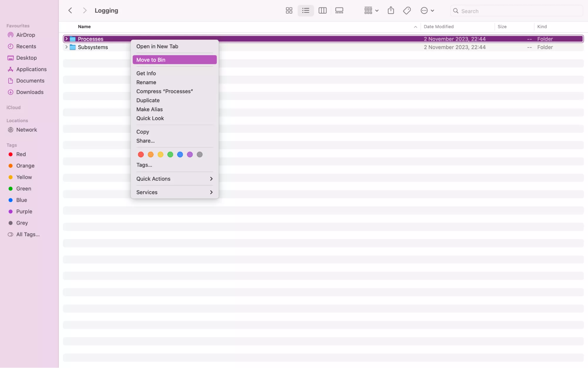Apply the red tag colour dot
The height and width of the screenshot is (368, 588).
[141, 155]
